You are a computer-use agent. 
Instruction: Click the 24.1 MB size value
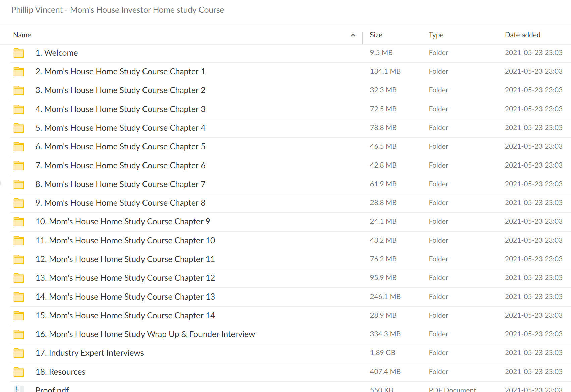click(x=383, y=221)
